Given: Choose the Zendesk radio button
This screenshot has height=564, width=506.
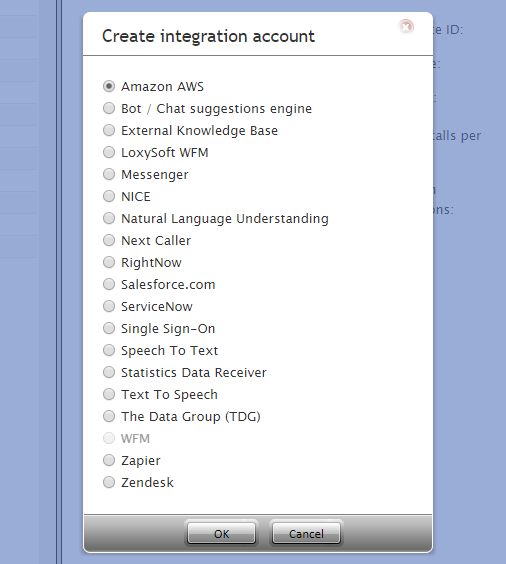Looking at the screenshot, I should tap(109, 482).
